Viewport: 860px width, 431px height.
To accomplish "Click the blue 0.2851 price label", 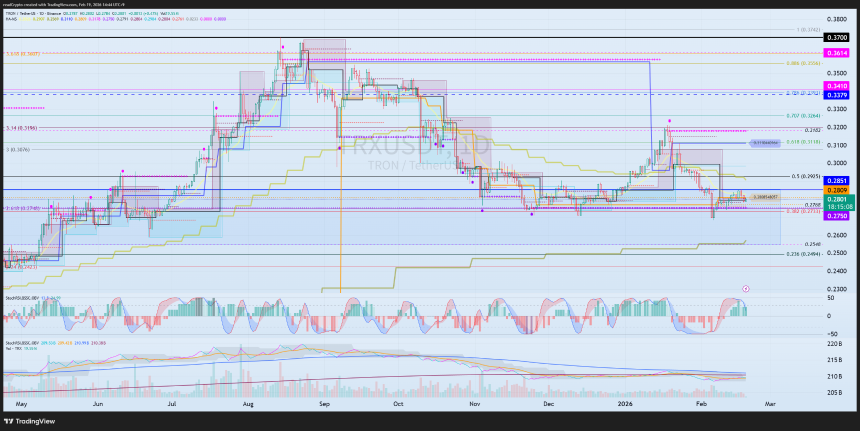I will 836,180.
